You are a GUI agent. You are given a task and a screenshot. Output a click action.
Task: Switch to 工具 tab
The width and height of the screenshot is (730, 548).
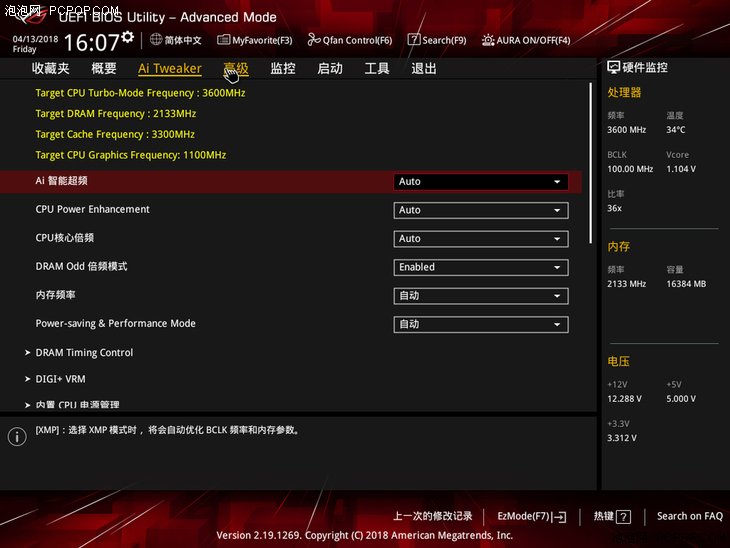(x=377, y=68)
